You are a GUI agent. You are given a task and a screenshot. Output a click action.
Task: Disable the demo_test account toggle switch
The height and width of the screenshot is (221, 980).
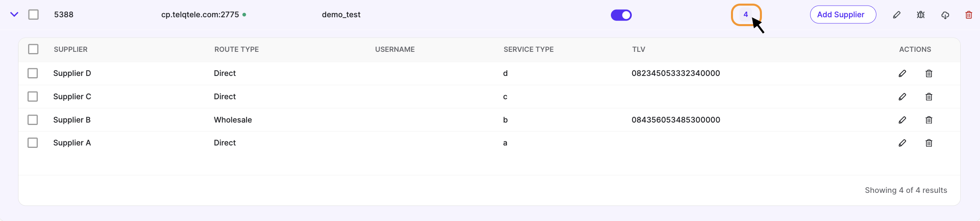coord(621,15)
